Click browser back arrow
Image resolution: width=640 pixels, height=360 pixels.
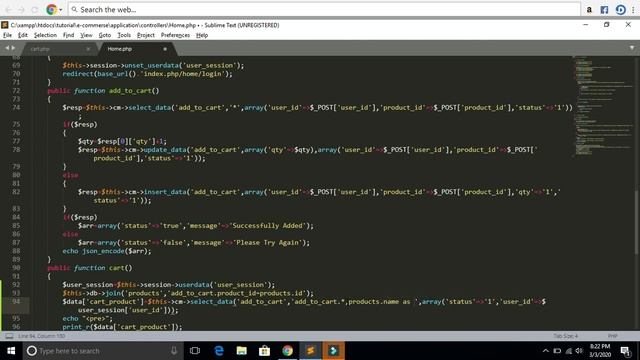[9, 9]
